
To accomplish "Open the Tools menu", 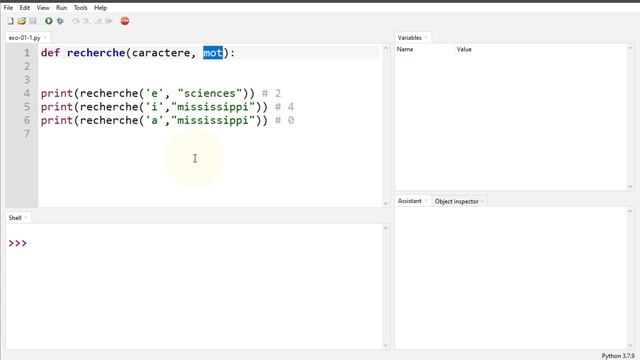I will coord(80,8).
